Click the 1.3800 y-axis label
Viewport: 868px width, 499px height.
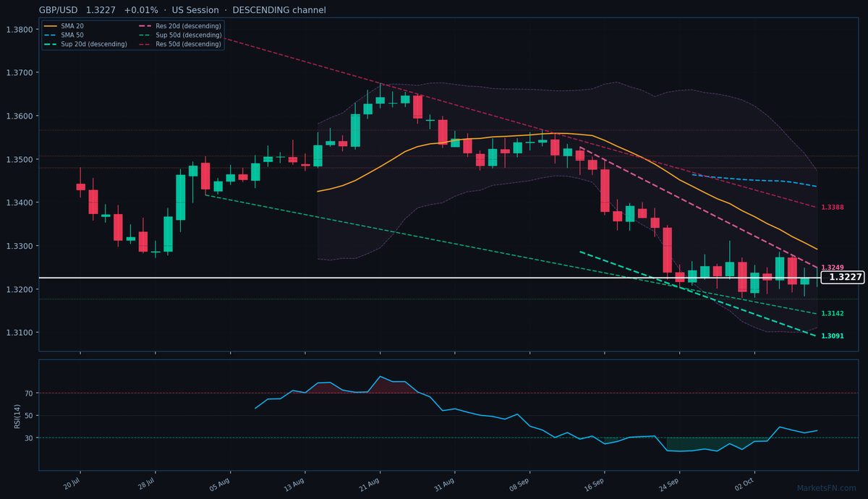19,30
